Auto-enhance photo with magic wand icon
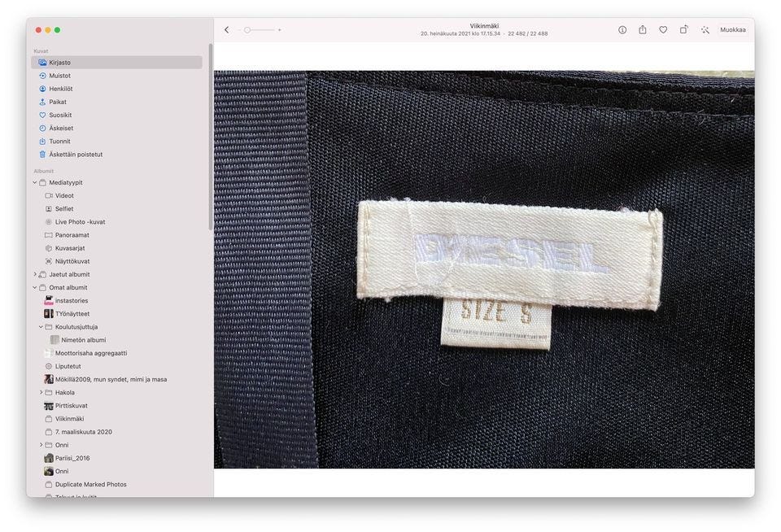Image resolution: width=781 pixels, height=532 pixels. tap(705, 30)
